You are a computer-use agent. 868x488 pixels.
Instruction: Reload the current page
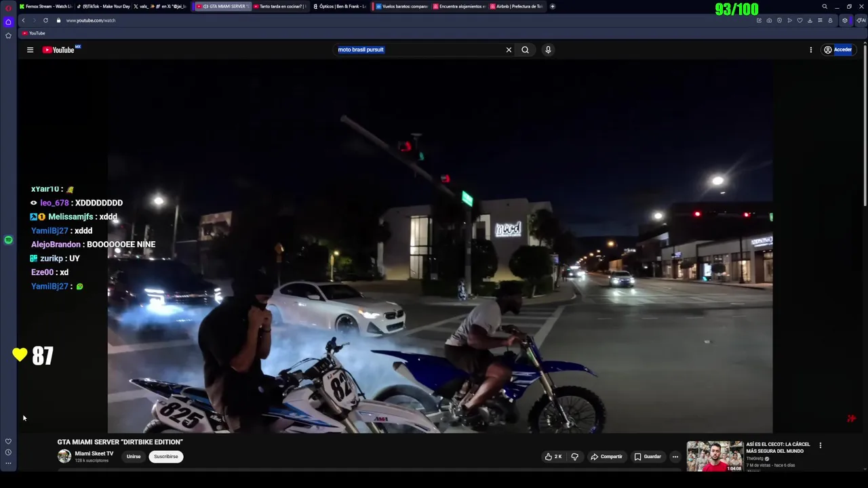pyautogui.click(x=45, y=20)
